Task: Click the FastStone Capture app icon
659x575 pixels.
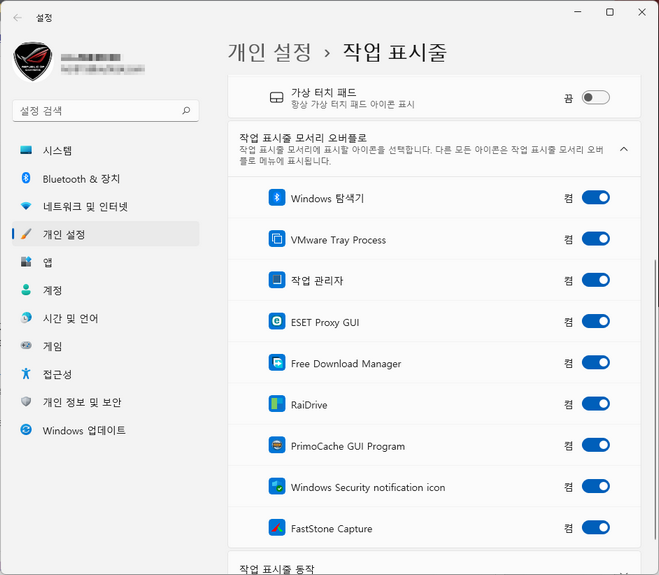Action: pyautogui.click(x=277, y=528)
